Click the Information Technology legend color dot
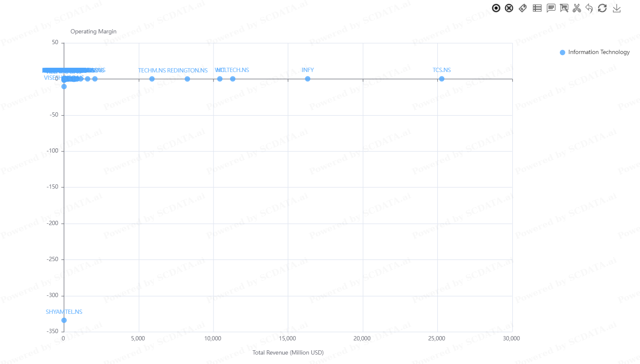 pos(562,52)
